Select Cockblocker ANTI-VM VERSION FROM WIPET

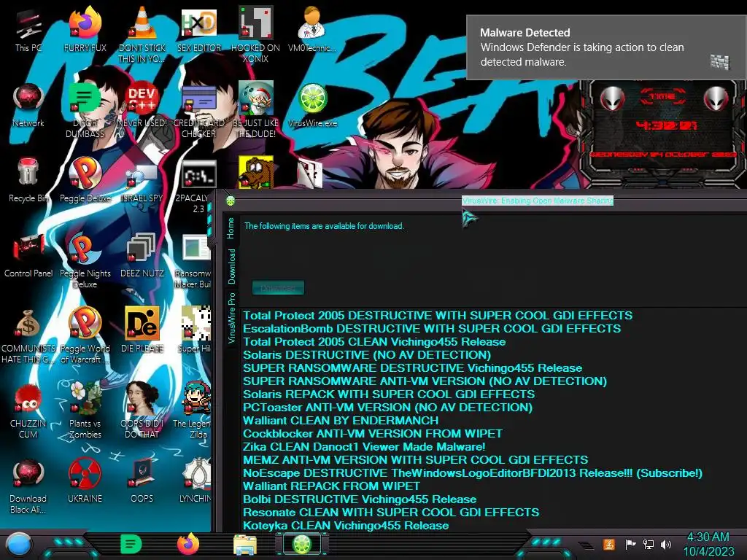[x=373, y=434]
